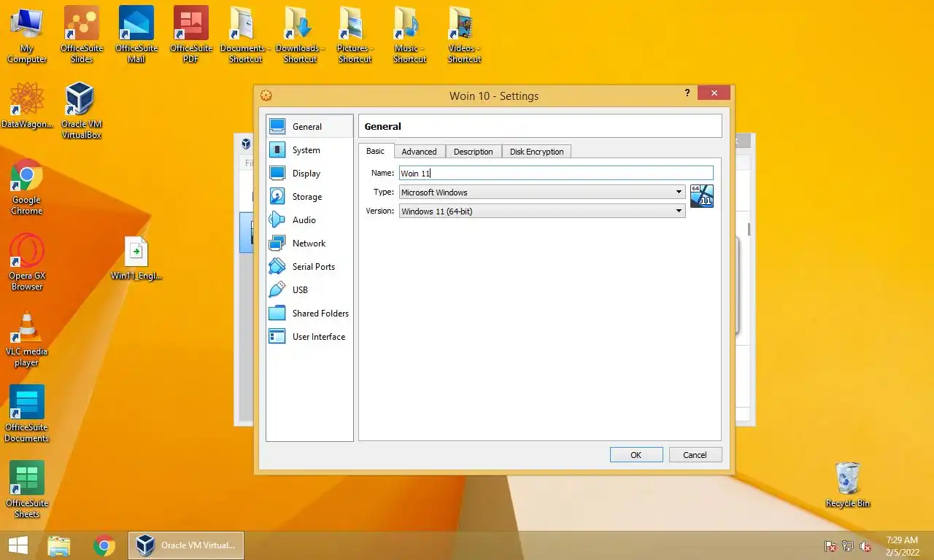The width and height of the screenshot is (934, 560).
Task: Open VLC media player shortcut
Action: [27, 338]
